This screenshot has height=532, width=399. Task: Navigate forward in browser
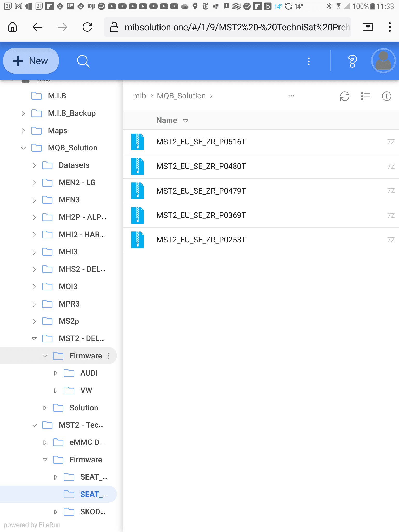[x=62, y=27]
